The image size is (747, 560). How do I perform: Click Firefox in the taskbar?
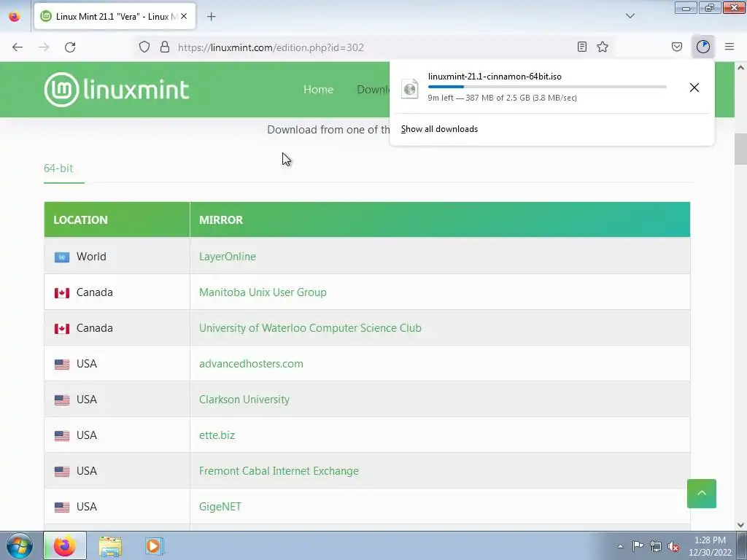coord(65,545)
